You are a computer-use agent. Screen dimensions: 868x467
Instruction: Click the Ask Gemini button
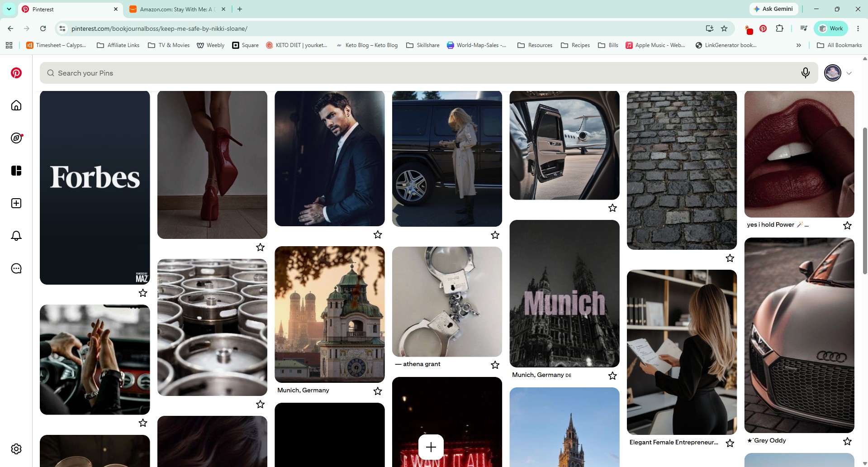773,9
